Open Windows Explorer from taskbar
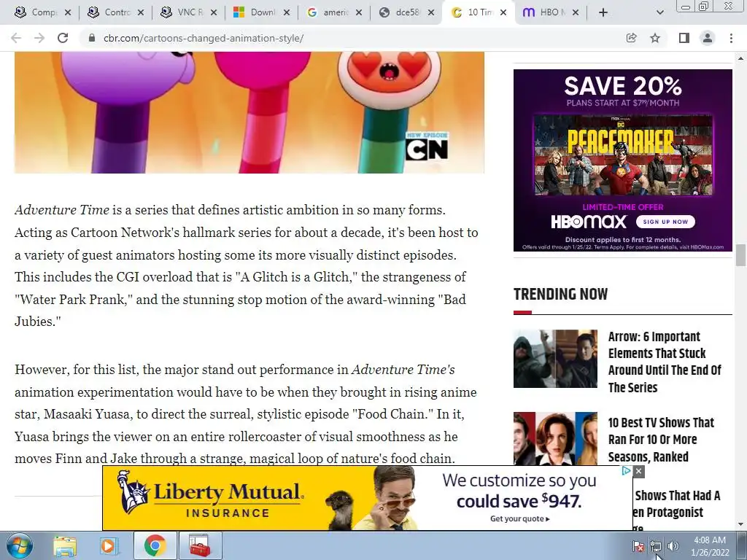This screenshot has height=560, width=747. pyautogui.click(x=65, y=545)
